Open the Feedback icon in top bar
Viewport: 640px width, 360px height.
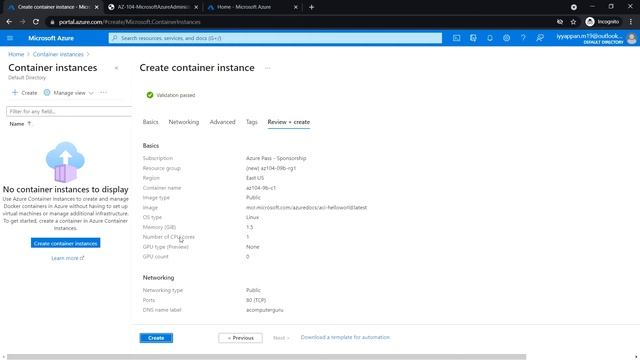pos(540,38)
